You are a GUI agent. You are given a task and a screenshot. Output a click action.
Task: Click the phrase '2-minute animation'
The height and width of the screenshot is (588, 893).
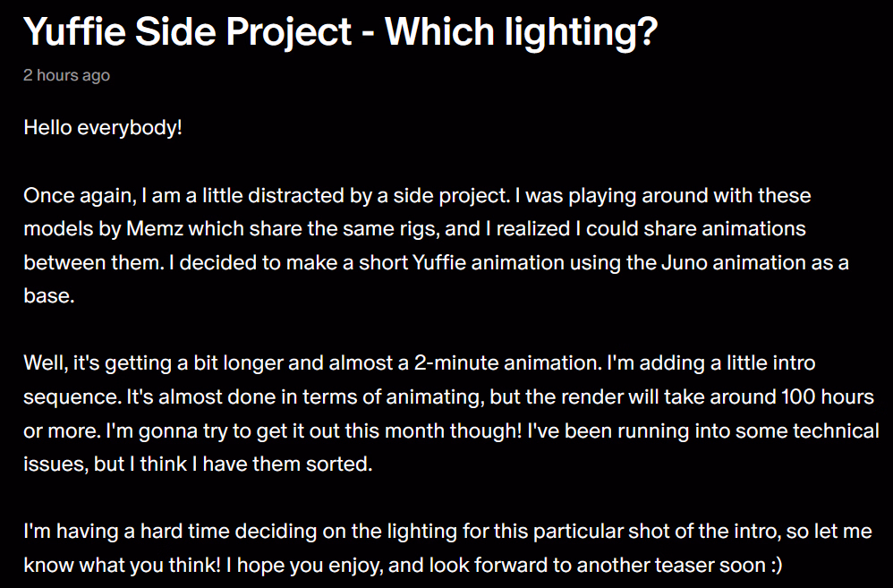pos(507,363)
